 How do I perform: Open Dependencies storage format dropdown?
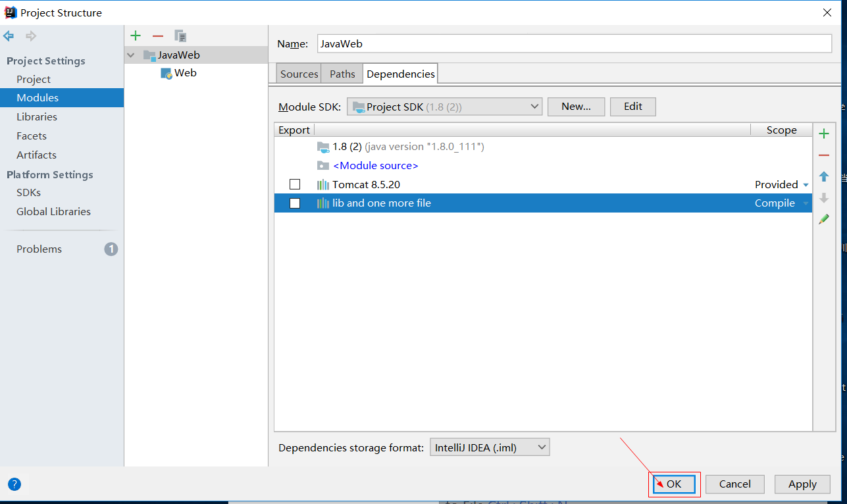click(490, 447)
